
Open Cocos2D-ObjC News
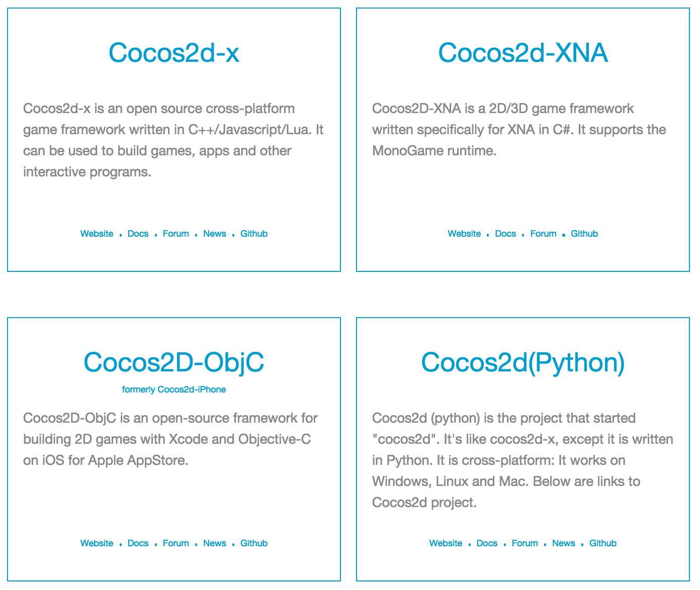point(215,543)
